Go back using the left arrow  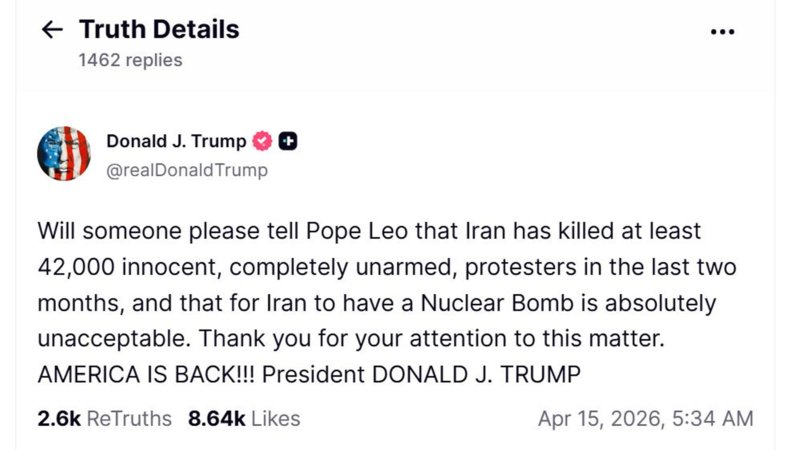click(x=50, y=30)
